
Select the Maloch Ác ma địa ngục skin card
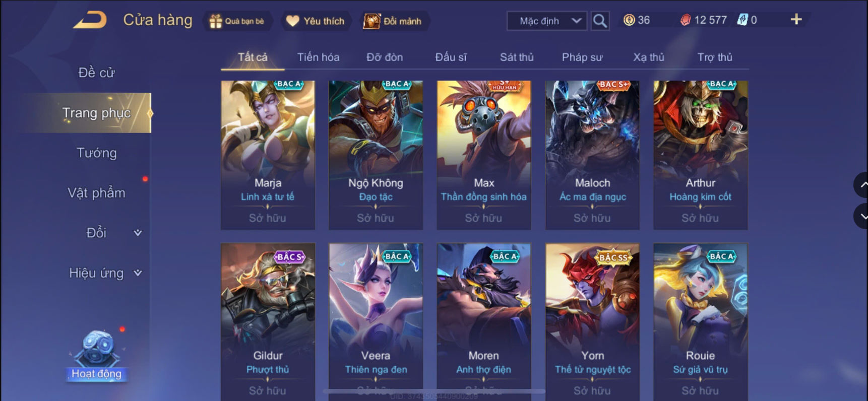pos(592,155)
